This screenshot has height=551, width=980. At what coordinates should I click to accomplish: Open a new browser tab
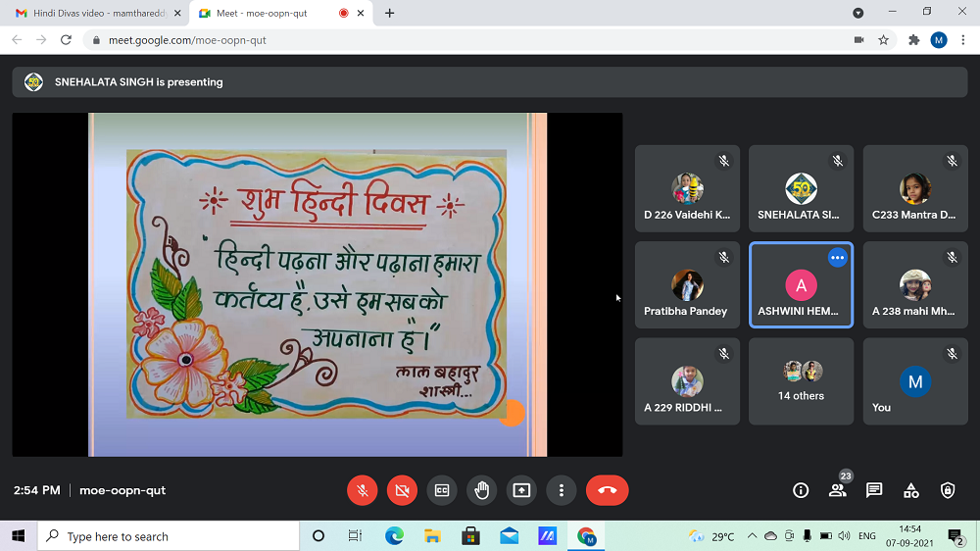(390, 13)
